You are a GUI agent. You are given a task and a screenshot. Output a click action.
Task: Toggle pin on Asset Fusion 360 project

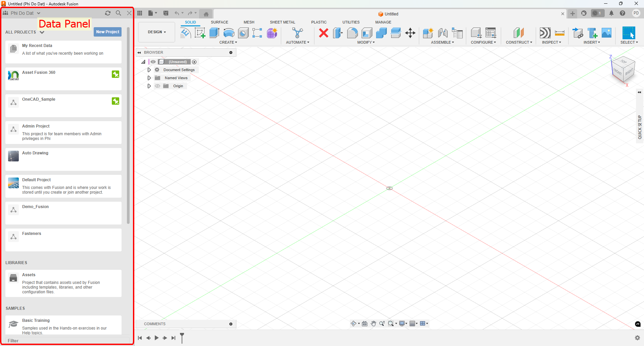(116, 74)
